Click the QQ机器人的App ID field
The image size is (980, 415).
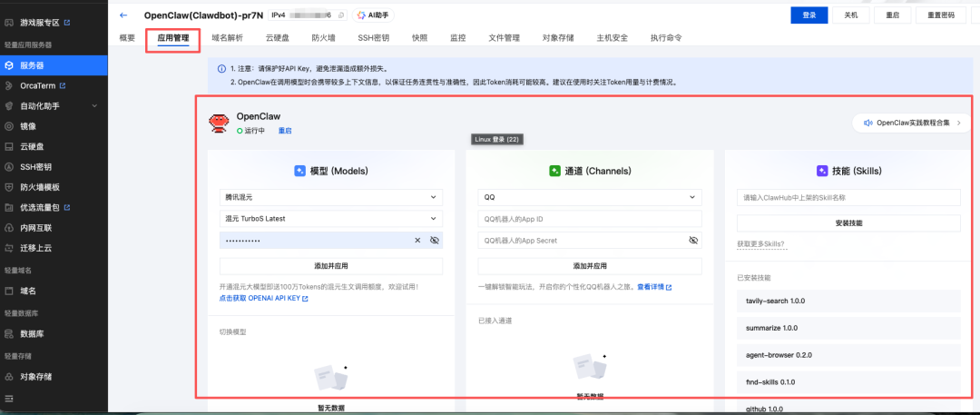tap(590, 219)
